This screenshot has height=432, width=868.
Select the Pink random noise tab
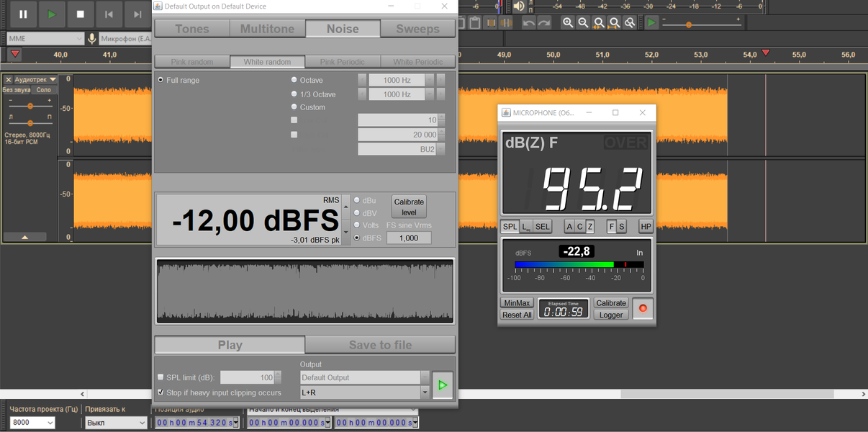(192, 62)
